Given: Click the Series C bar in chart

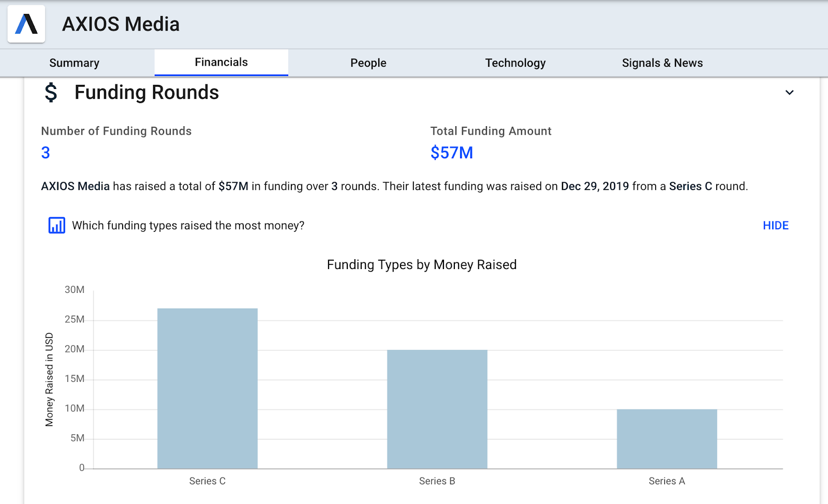Looking at the screenshot, I should tap(208, 389).
